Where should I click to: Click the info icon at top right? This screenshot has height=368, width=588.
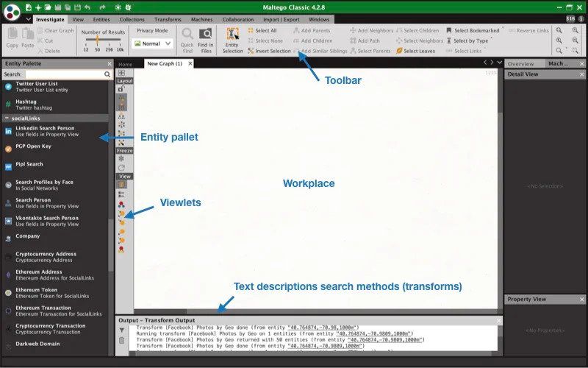point(581,18)
